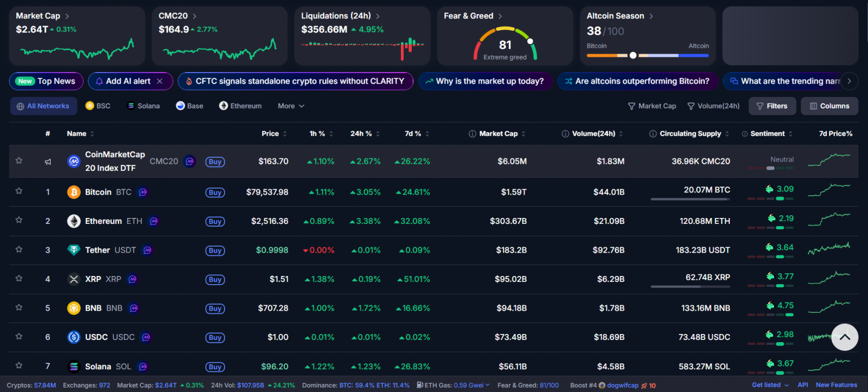
Task: Star Ethereum to add to watchlist
Action: (x=19, y=220)
